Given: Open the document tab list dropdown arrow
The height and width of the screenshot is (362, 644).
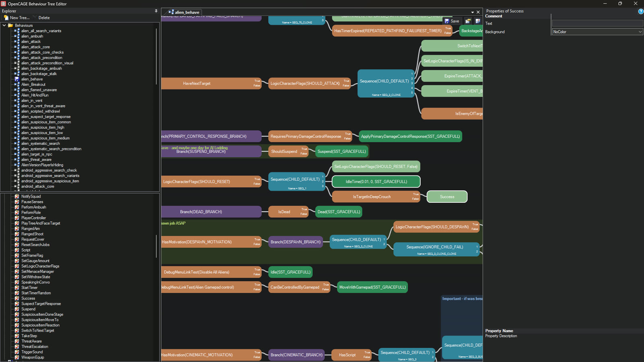Looking at the screenshot, I should tap(473, 12).
